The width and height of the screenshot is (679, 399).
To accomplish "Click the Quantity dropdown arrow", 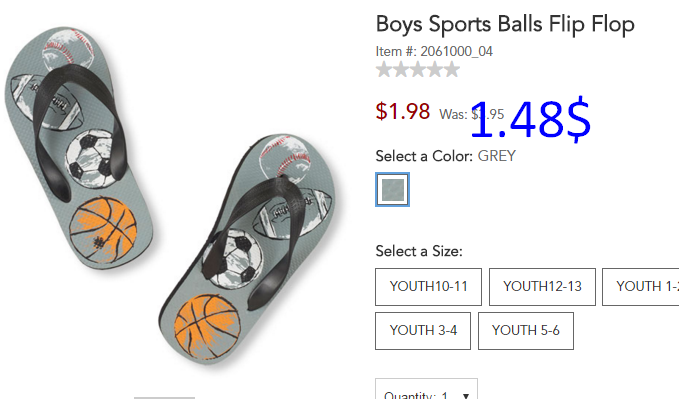I will coord(466,395).
